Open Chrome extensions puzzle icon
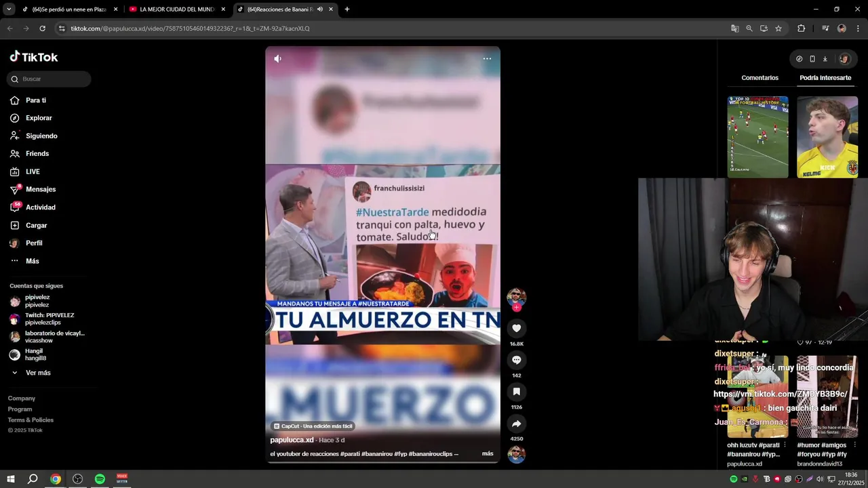868x488 pixels. (x=802, y=28)
